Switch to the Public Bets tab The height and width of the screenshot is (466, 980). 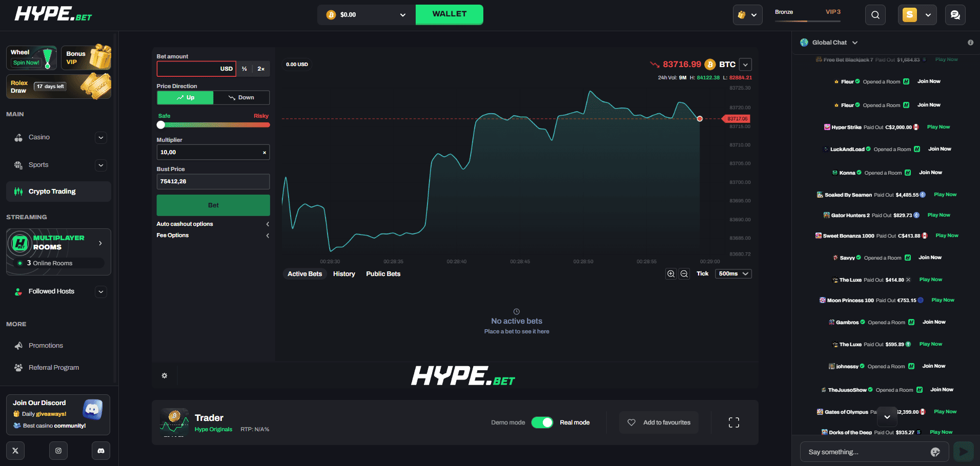(x=383, y=274)
